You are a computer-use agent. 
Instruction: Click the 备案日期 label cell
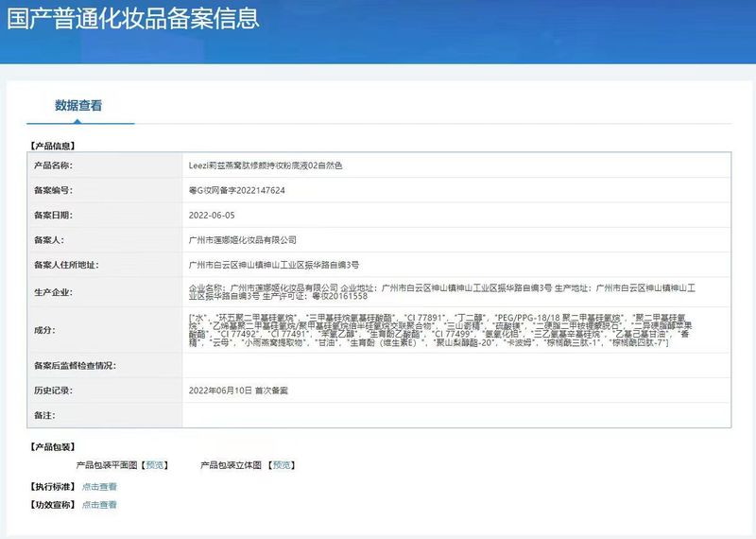tap(105, 216)
